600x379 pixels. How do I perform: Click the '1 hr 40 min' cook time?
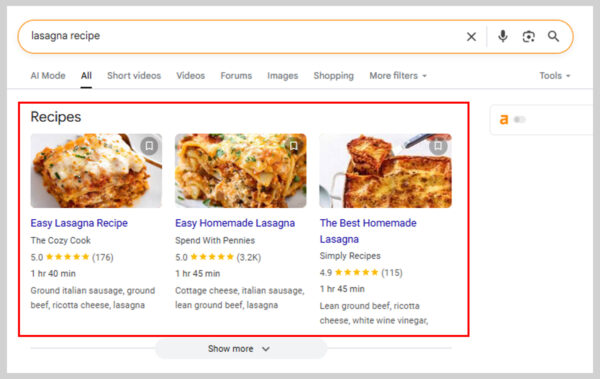[x=53, y=274]
